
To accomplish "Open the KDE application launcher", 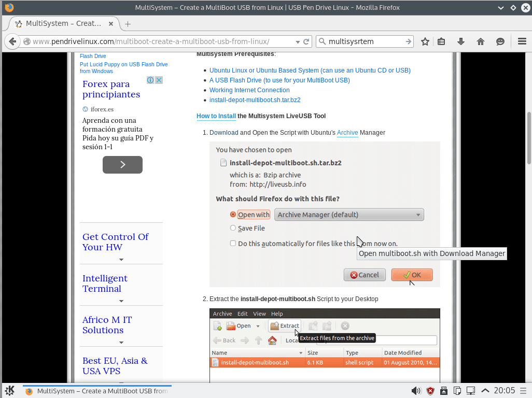I will (x=10, y=391).
